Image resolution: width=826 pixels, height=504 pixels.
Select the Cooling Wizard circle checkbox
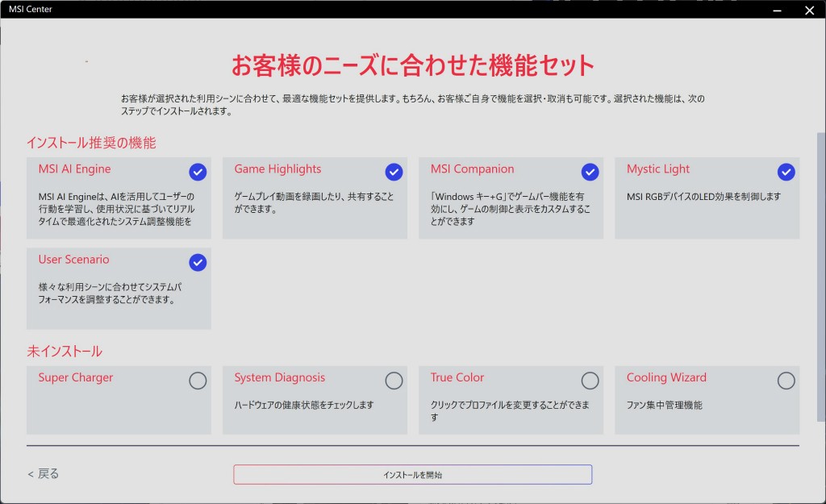(786, 381)
